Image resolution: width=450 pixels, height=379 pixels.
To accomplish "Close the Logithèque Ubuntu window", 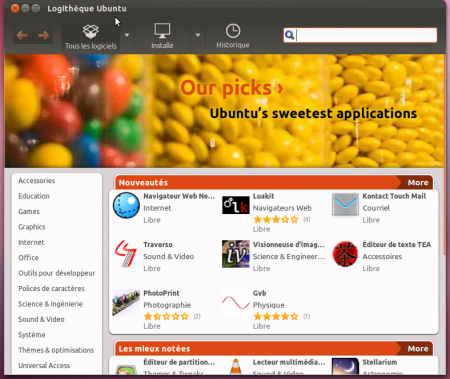I will [x=15, y=8].
